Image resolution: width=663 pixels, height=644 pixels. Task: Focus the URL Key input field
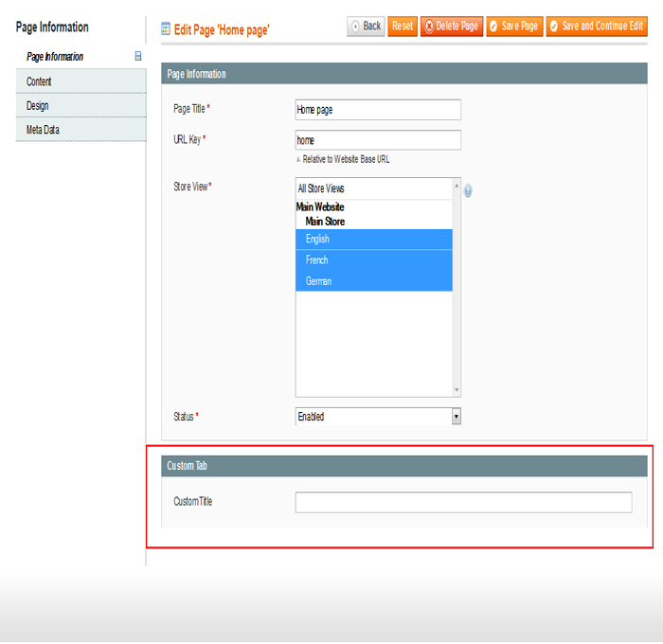(x=378, y=140)
